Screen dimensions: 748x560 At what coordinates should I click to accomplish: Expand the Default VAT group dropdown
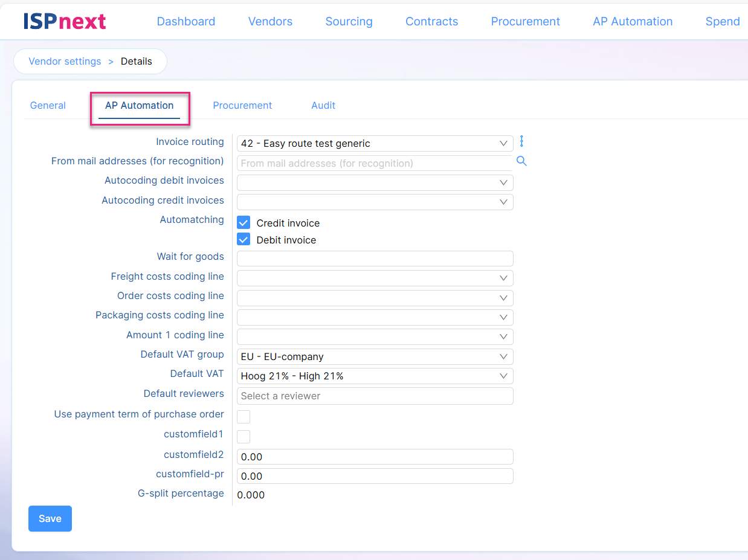(x=375, y=356)
